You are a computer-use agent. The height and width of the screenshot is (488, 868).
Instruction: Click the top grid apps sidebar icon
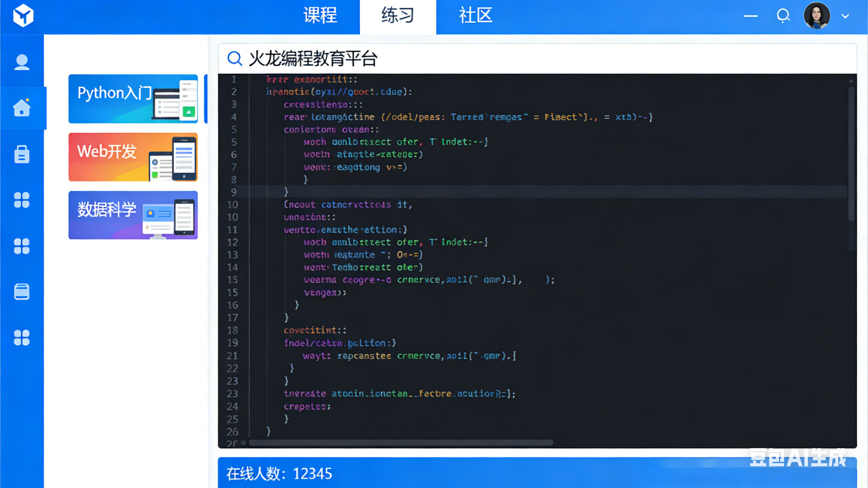(x=22, y=200)
